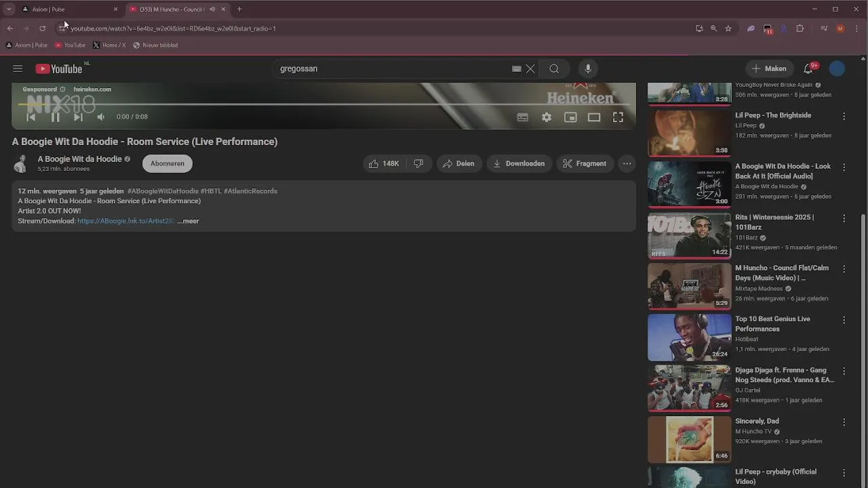Clear the search text with X icon
The height and width of the screenshot is (488, 868).
pos(530,68)
